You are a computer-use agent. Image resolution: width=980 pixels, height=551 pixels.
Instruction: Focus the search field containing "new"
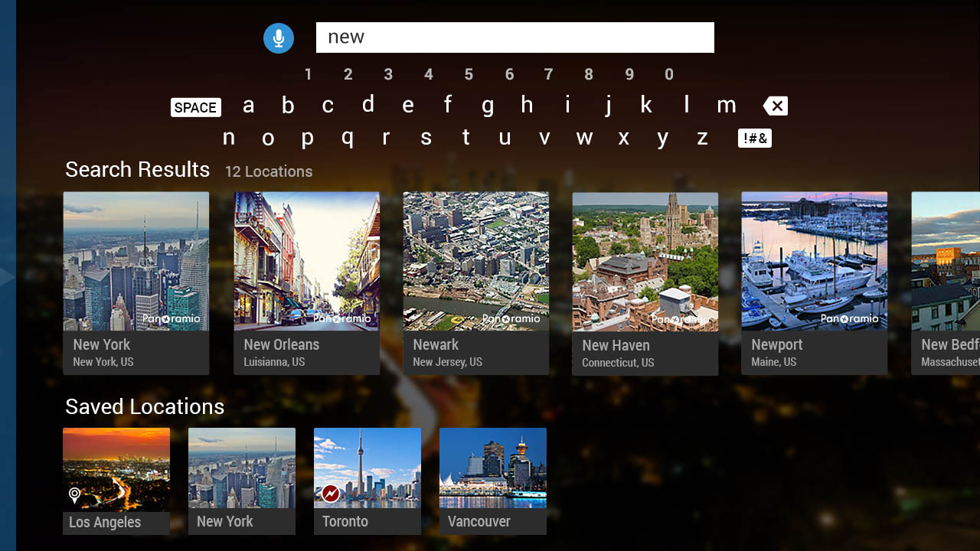tap(515, 37)
